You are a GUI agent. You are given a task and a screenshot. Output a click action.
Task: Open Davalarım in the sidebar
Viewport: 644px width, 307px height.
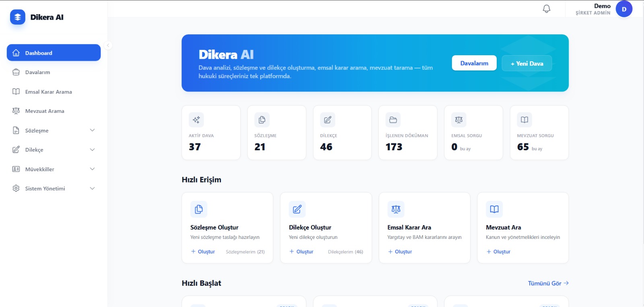37,73
